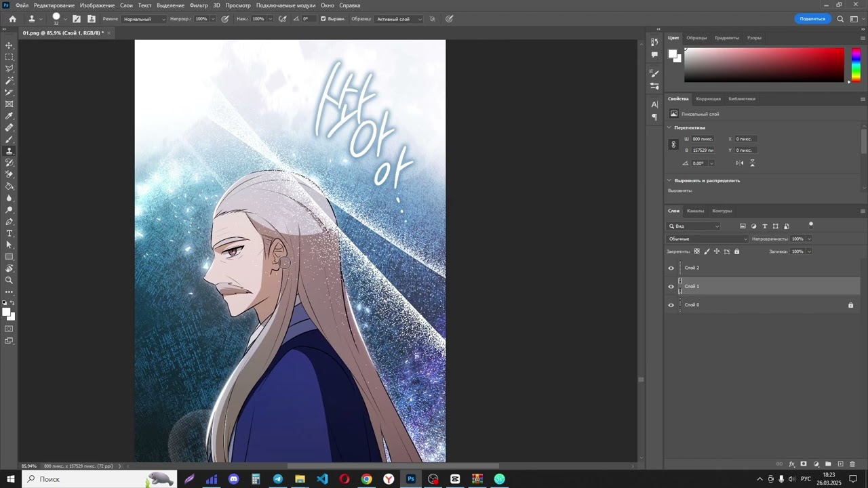Switch to the Образцы tab
Image resolution: width=868 pixels, height=488 pixels.
click(x=696, y=38)
